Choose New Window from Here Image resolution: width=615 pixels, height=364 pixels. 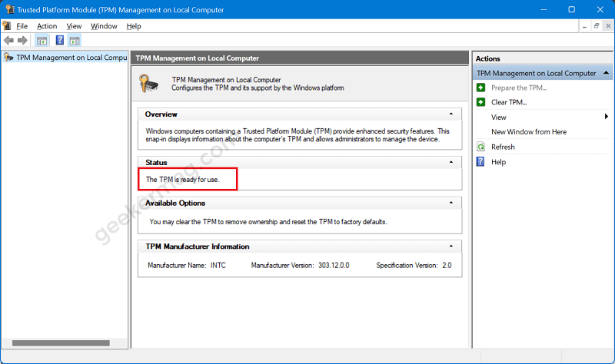click(529, 132)
